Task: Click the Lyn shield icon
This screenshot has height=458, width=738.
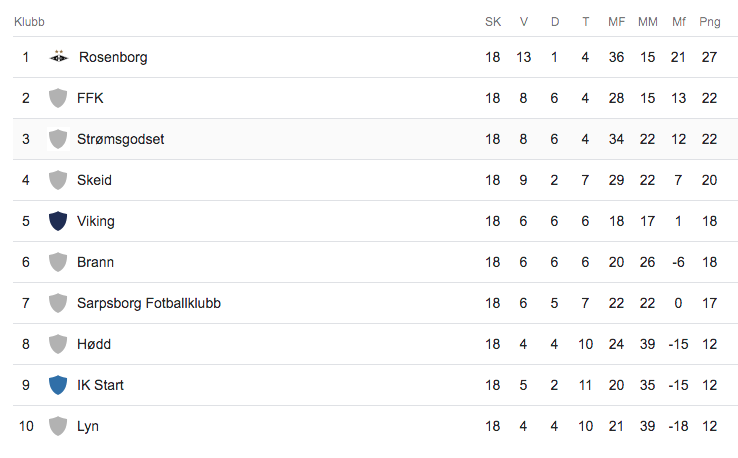Action: tap(58, 426)
